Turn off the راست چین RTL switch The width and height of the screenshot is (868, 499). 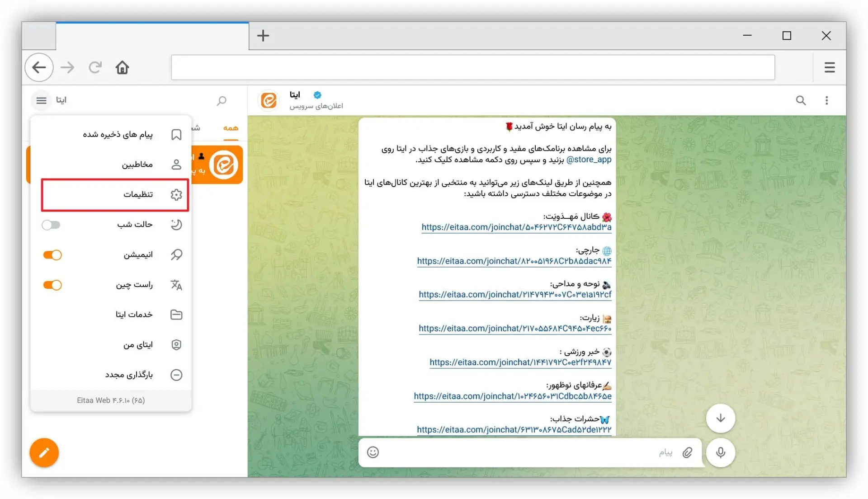pos(52,285)
